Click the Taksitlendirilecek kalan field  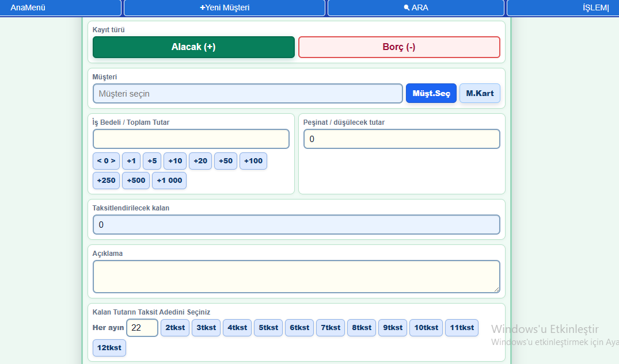(297, 224)
